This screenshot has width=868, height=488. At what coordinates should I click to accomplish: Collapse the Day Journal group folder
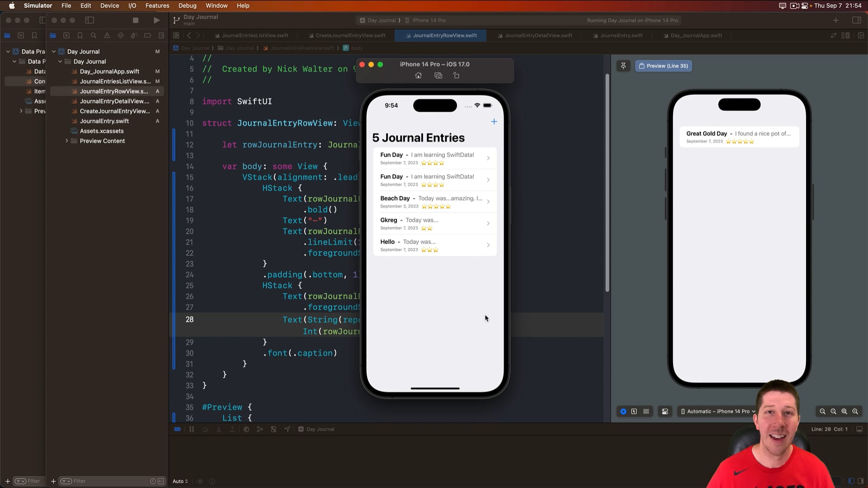pos(60,61)
